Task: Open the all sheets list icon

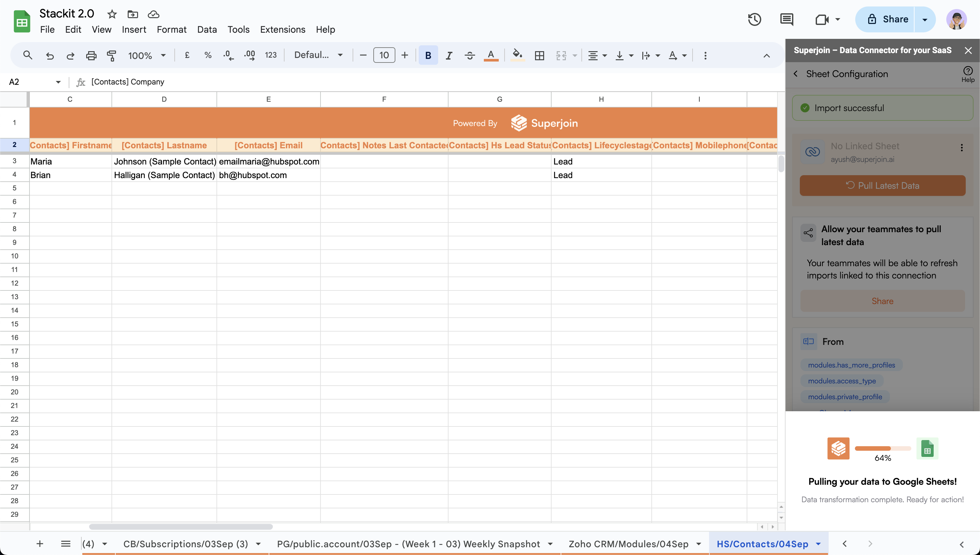Action: [65, 544]
